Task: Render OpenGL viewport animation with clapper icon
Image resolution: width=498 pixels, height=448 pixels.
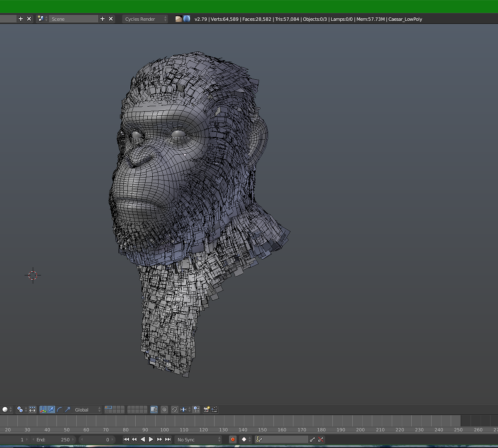Action: pos(215,409)
